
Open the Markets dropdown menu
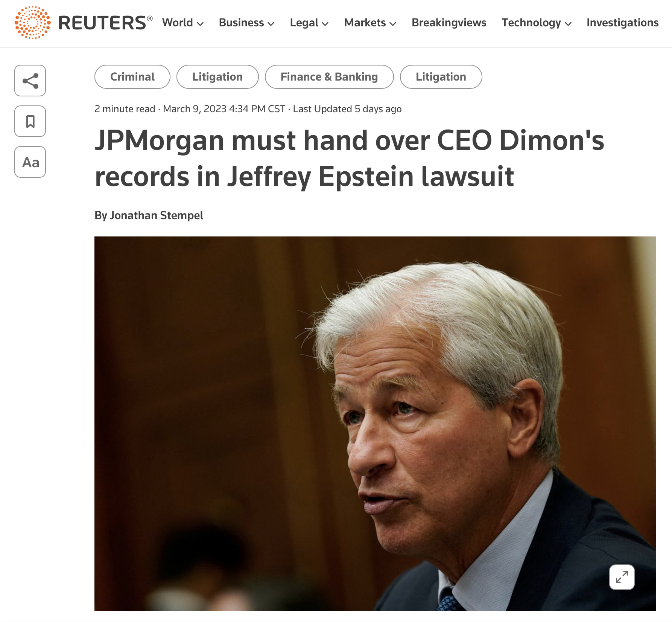370,23
